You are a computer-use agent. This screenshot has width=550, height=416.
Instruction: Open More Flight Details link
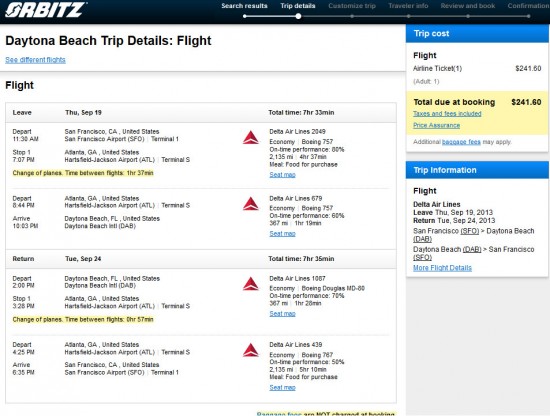point(442,268)
